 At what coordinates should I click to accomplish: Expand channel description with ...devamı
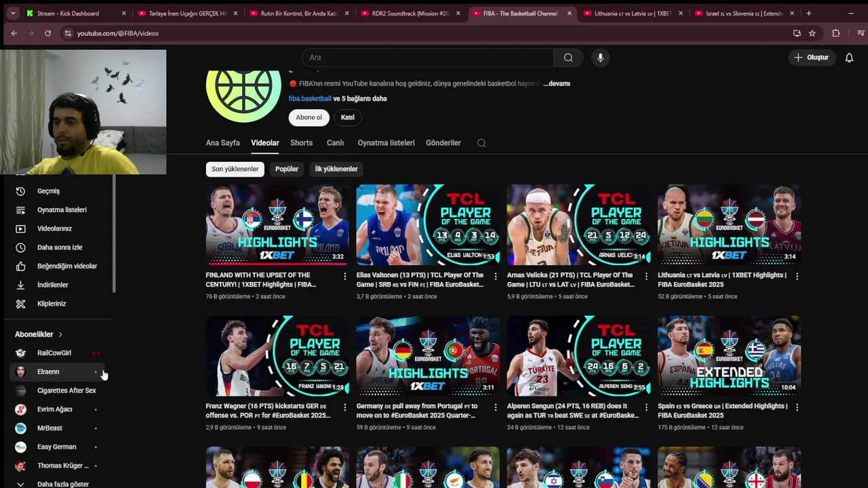point(556,83)
